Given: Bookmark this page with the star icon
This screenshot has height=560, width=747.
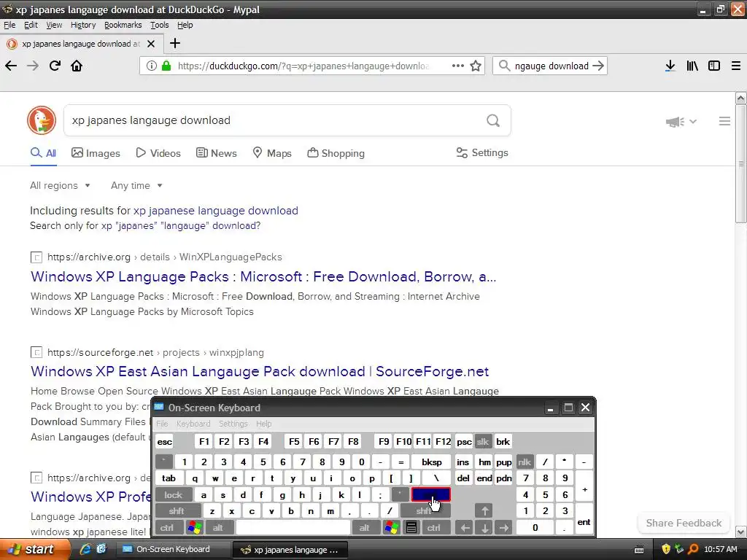Looking at the screenshot, I should (476, 66).
